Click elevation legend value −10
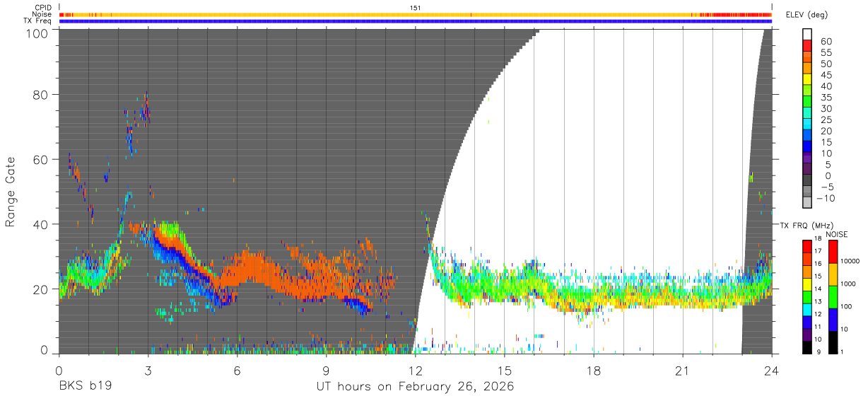 coord(824,198)
